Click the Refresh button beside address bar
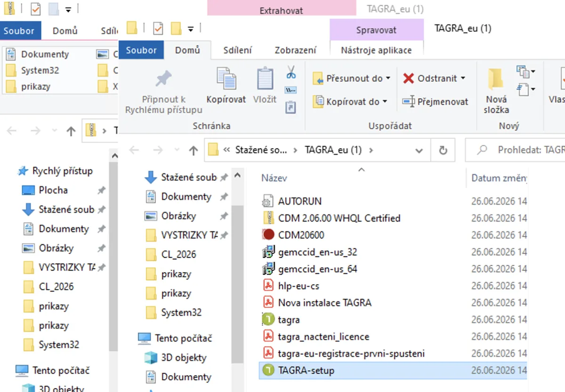Screen dimensions: 565x392 pos(443,150)
